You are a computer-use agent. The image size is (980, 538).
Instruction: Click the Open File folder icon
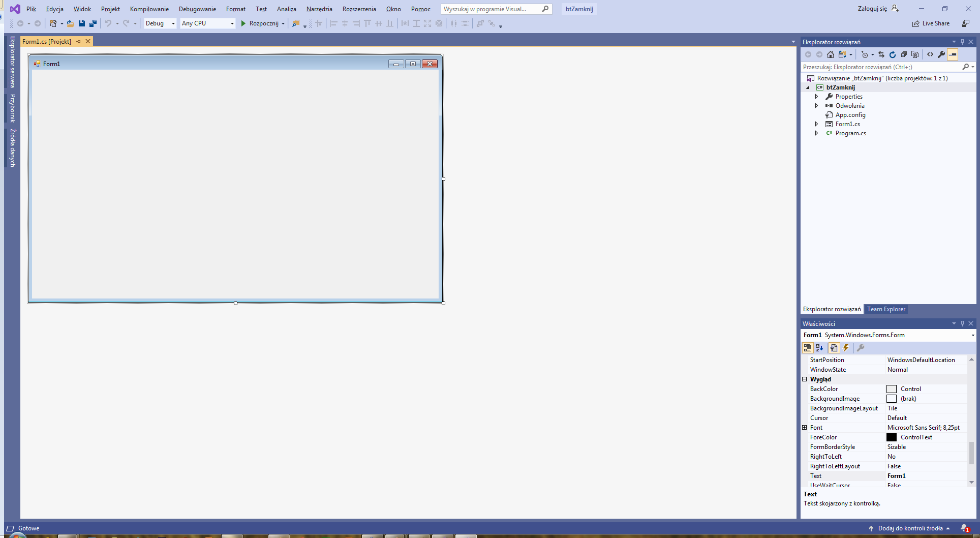(71, 23)
